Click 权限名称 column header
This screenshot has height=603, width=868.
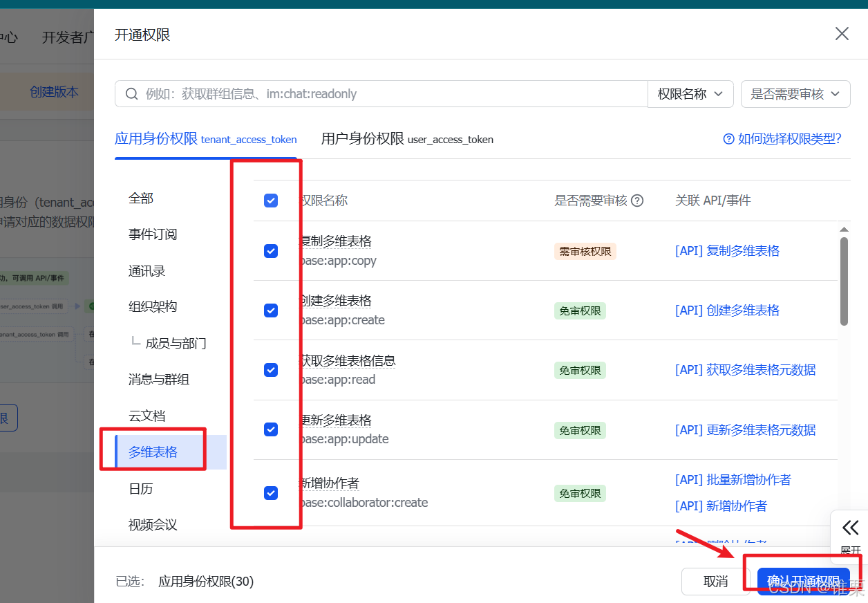(323, 201)
